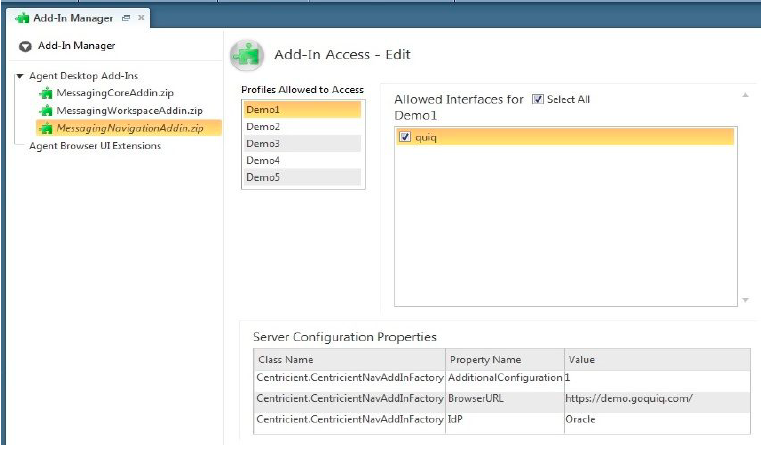Select the Demo5 profile

(302, 177)
